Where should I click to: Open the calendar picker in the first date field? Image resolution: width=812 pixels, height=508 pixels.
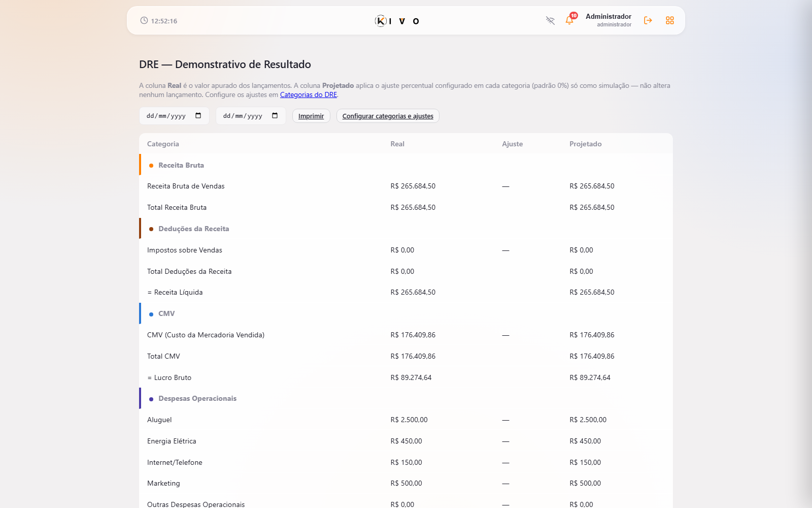[198, 116]
